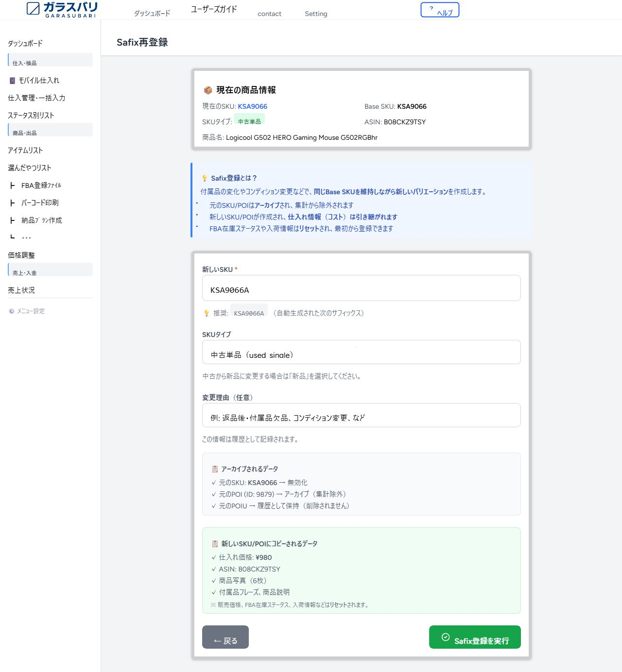
Task: Click the ASIN line in copied data section
Action: tap(245, 569)
